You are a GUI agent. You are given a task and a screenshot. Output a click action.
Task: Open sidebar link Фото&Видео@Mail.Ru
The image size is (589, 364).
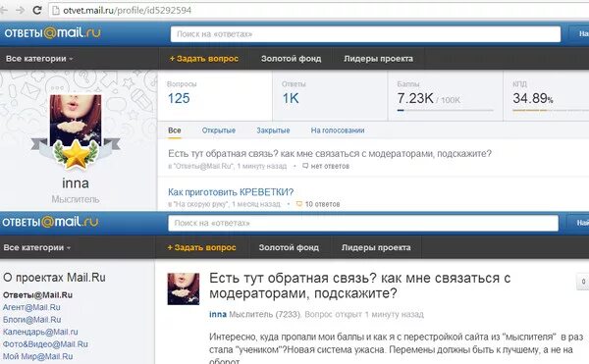click(45, 344)
